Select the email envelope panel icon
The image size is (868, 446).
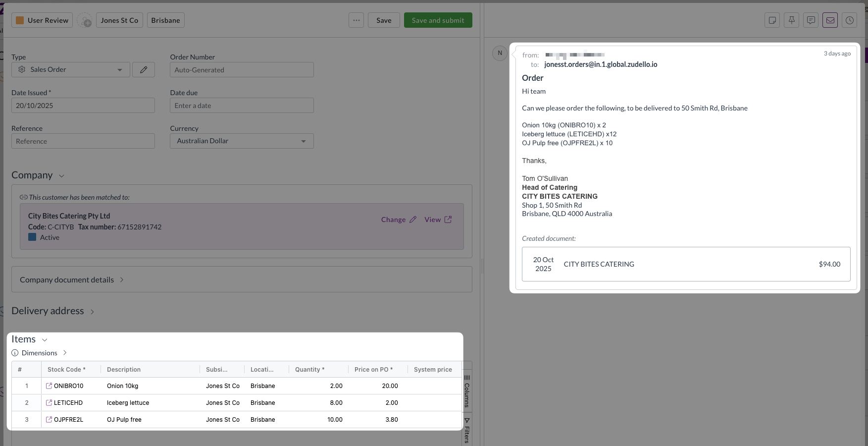pos(830,20)
